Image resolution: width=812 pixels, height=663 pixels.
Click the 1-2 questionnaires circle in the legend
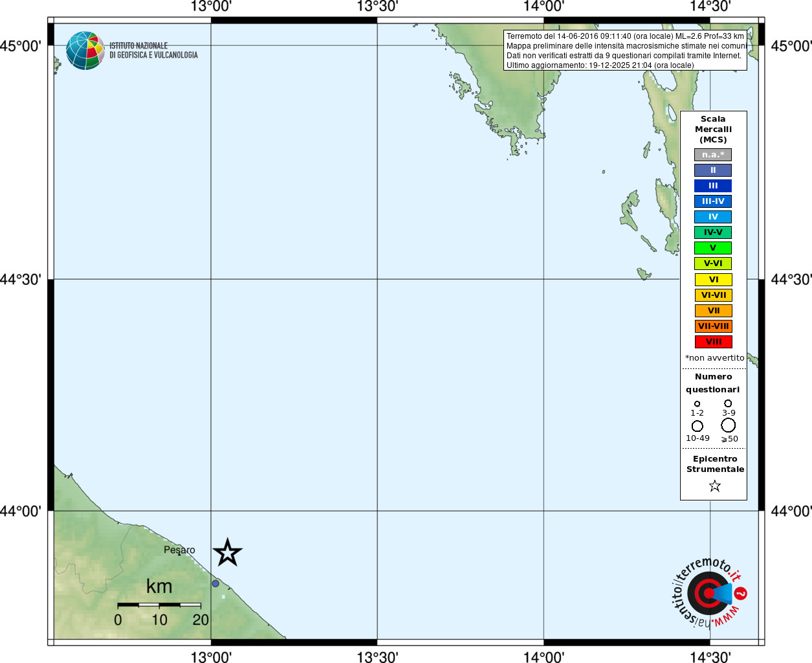pos(697,404)
